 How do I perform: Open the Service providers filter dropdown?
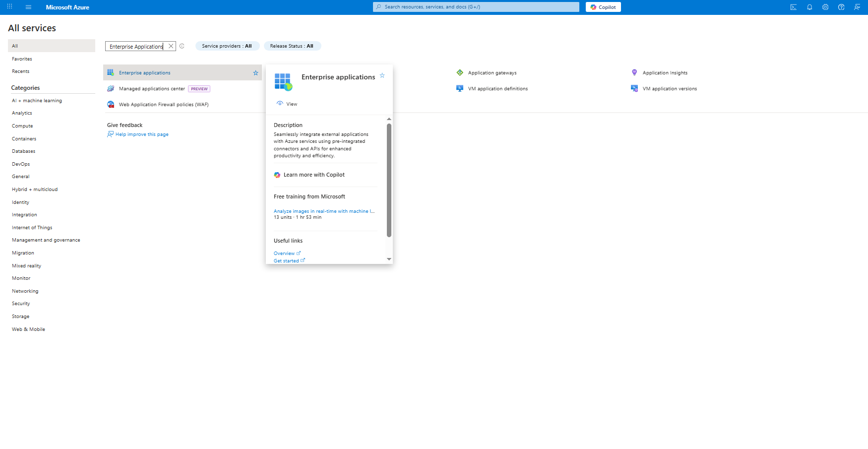[227, 46]
